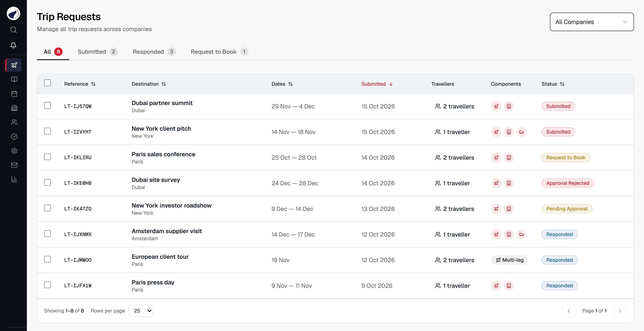Click the Pending Approval status badge
Image resolution: width=644 pixels, height=331 pixels.
click(x=567, y=209)
